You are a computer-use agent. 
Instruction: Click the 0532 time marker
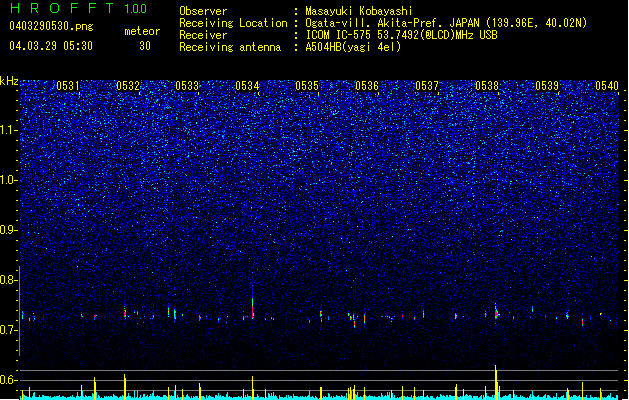[x=128, y=86]
